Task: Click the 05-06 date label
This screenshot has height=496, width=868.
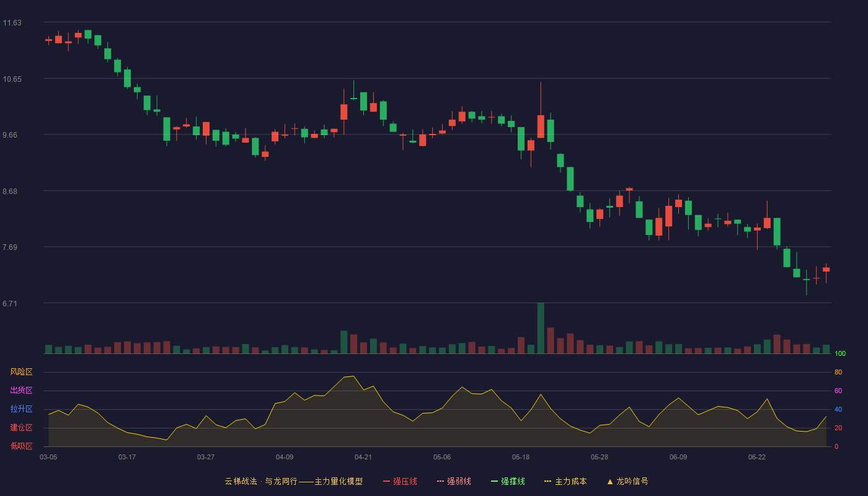Action: 442,457
